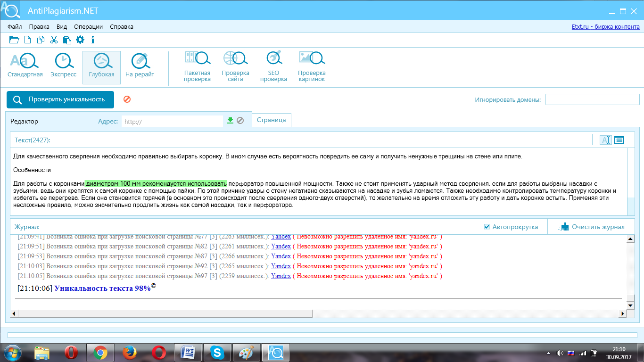This screenshot has width=644, height=362.
Task: Click the Текст(2427): label
Action: [x=33, y=140]
